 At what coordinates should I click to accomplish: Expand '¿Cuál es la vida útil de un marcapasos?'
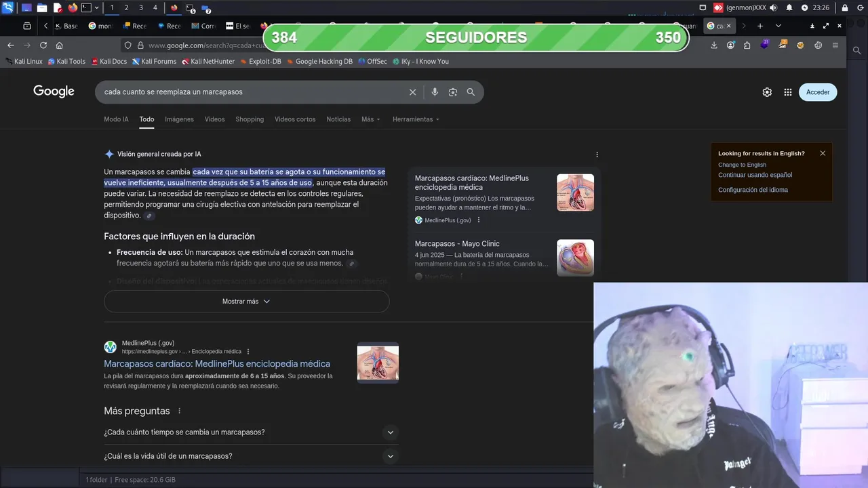tap(251, 456)
